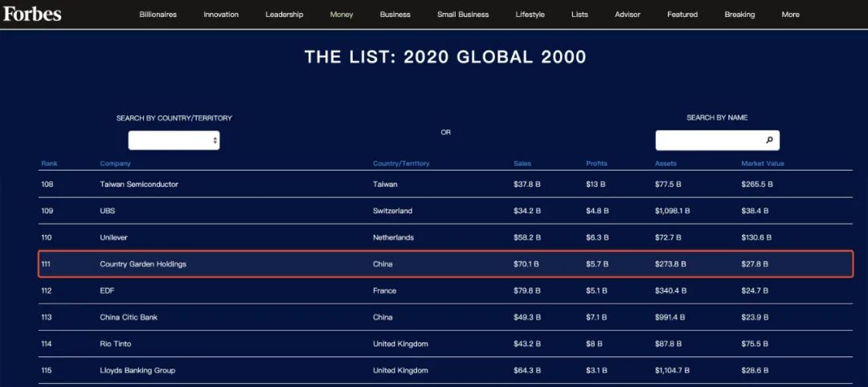This screenshot has height=387, width=868.
Task: Sort by Profits column header
Action: pyautogui.click(x=596, y=163)
